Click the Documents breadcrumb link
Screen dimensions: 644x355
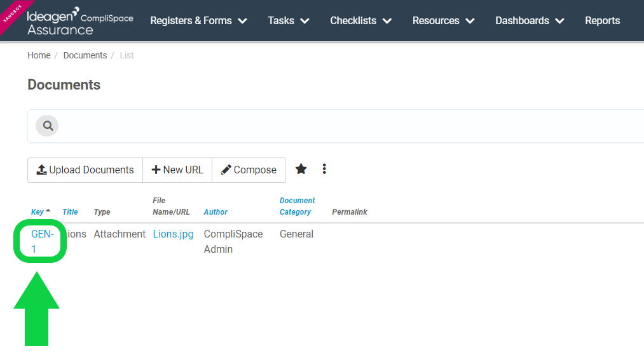(85, 55)
